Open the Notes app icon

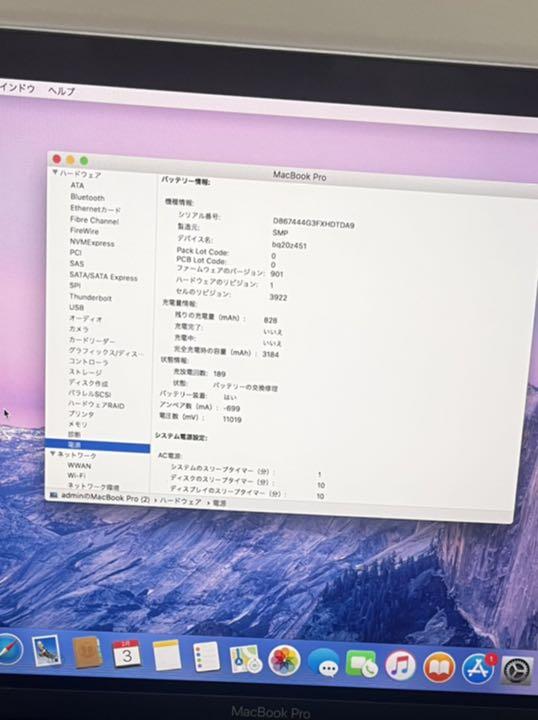tap(167, 655)
